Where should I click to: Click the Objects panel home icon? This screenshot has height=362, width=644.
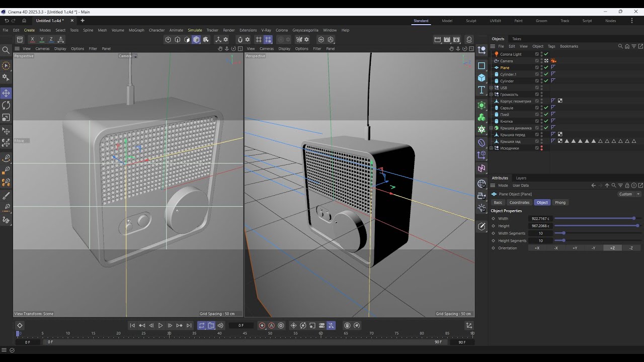627,46
